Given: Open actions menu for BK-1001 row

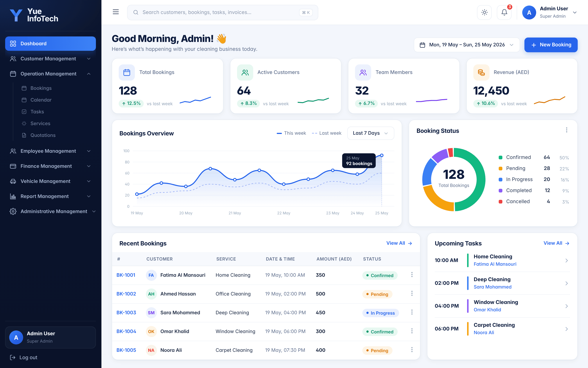Looking at the screenshot, I should (412, 275).
